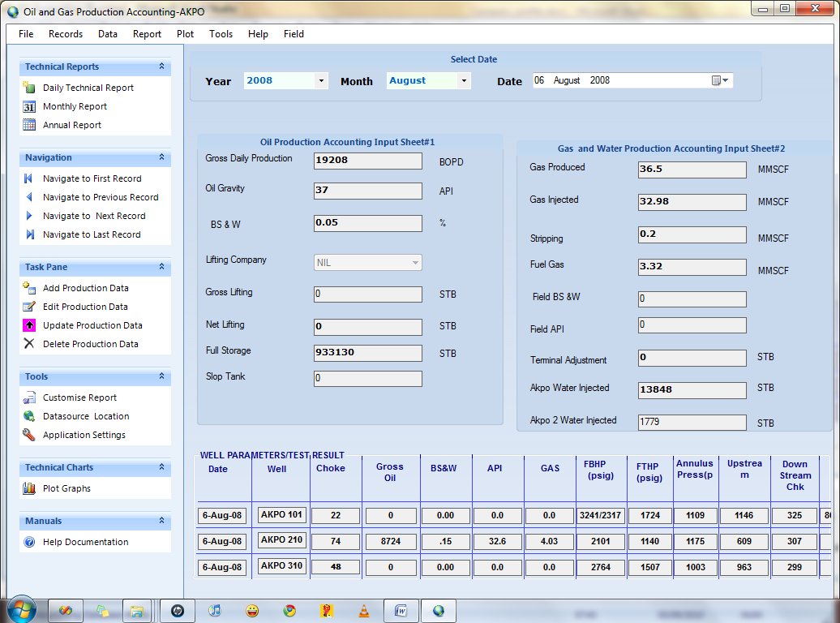The width and height of the screenshot is (840, 623).
Task: Click the Help Documentation question icon
Action: click(x=29, y=542)
